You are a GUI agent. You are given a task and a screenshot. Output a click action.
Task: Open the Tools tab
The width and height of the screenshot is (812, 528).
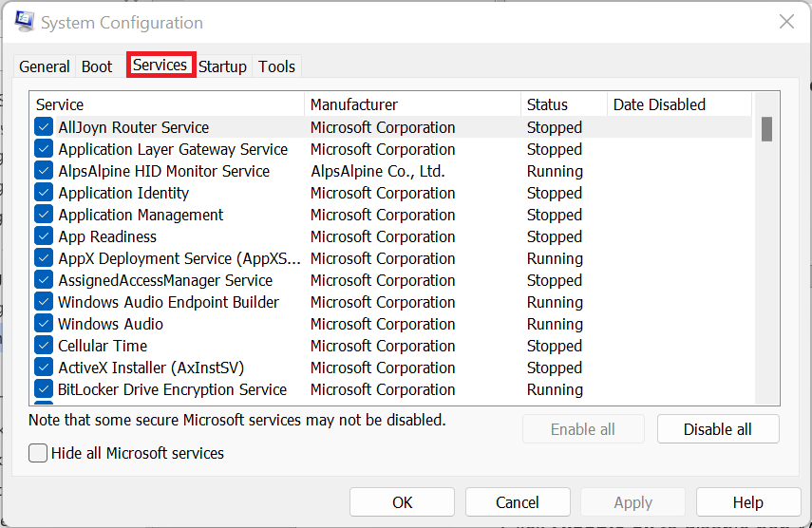[276, 66]
